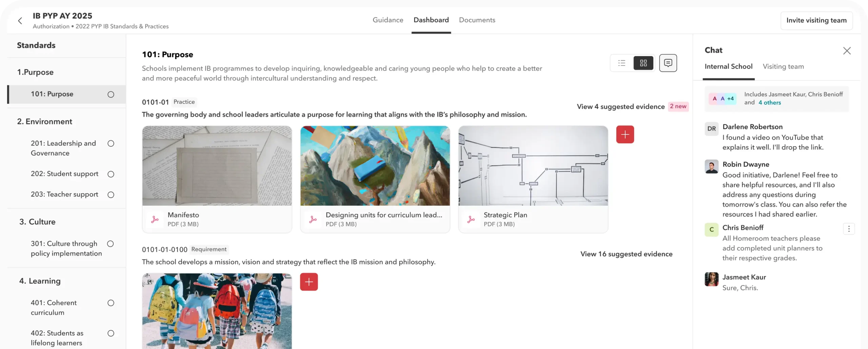Toggle status circle for 101: Purpose
This screenshot has width=868, height=349.
(111, 94)
